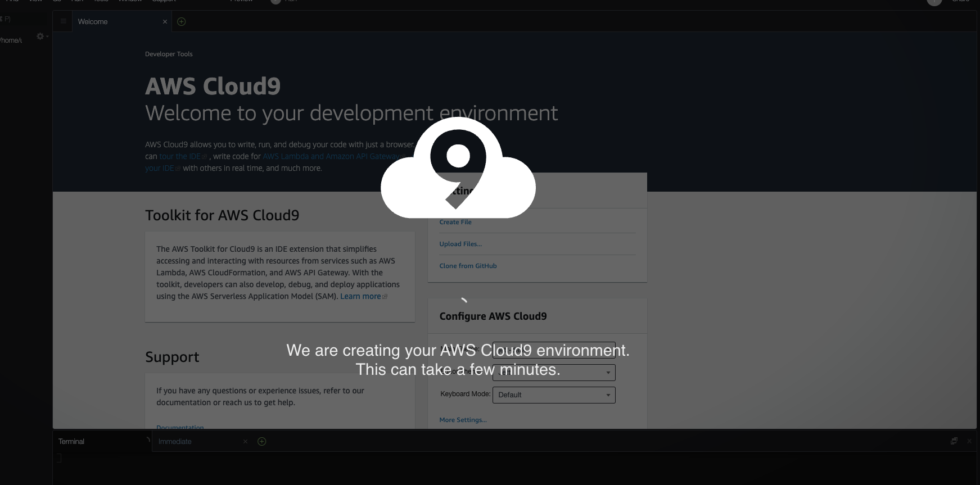Click the 'Create File' link
This screenshot has height=485, width=980.
click(455, 222)
